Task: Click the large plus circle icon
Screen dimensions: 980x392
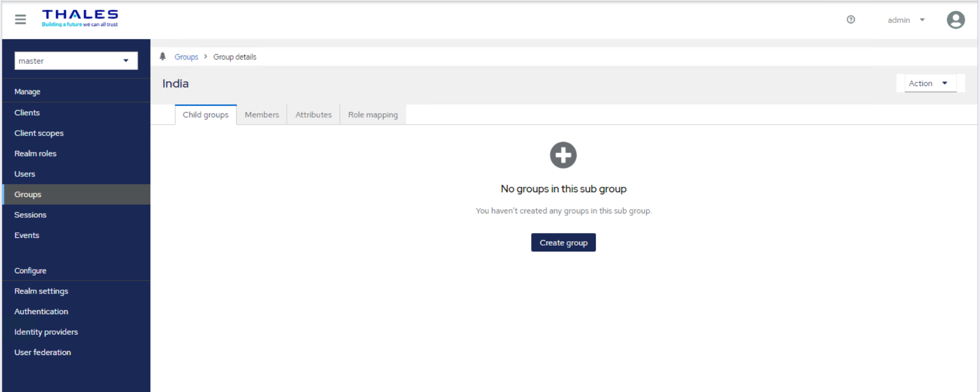Action: coord(563,155)
